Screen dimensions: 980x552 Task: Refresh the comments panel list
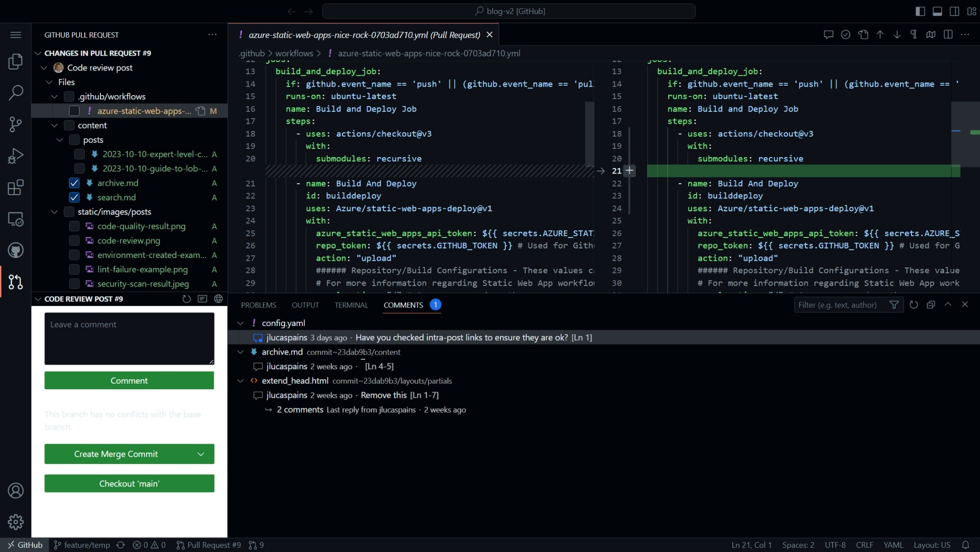[x=914, y=305]
